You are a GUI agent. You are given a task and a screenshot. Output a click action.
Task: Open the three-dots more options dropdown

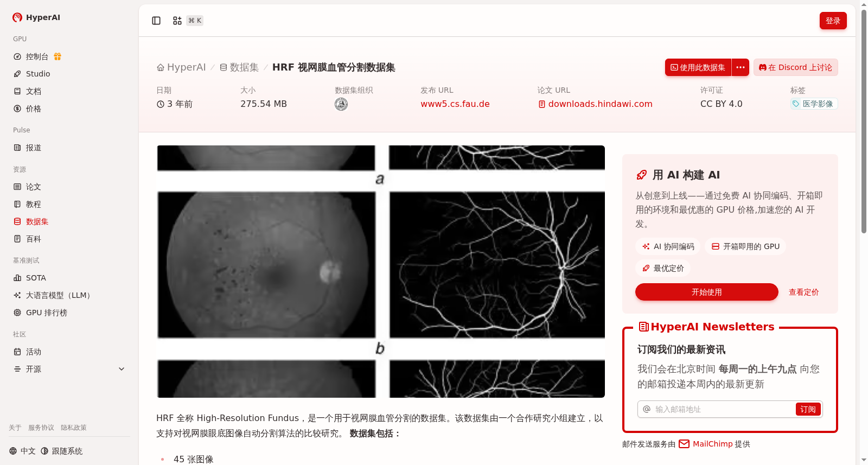741,67
